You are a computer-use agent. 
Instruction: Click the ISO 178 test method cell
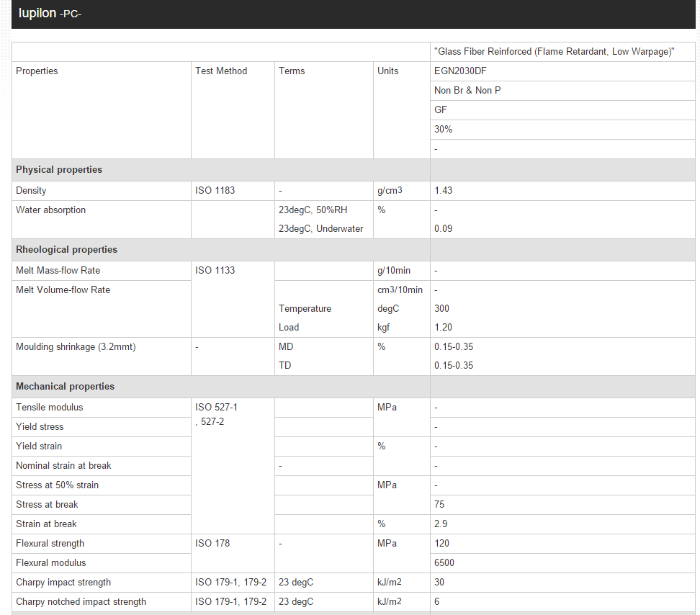[212, 544]
